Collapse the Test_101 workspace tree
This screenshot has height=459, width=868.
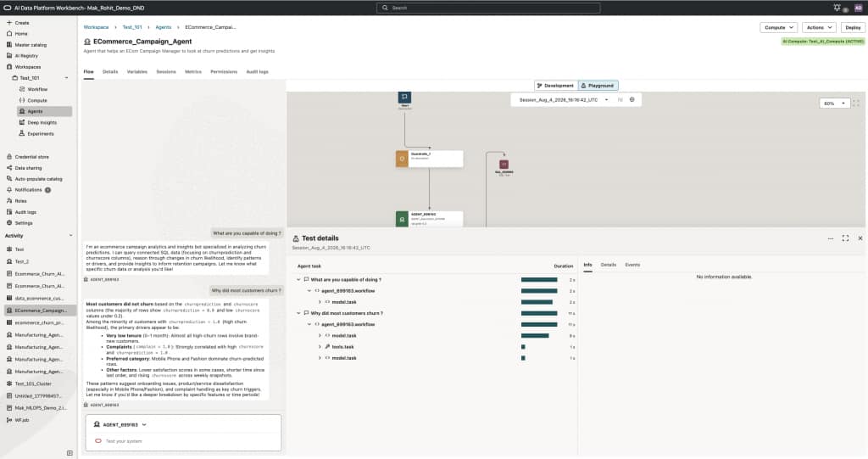(x=66, y=78)
